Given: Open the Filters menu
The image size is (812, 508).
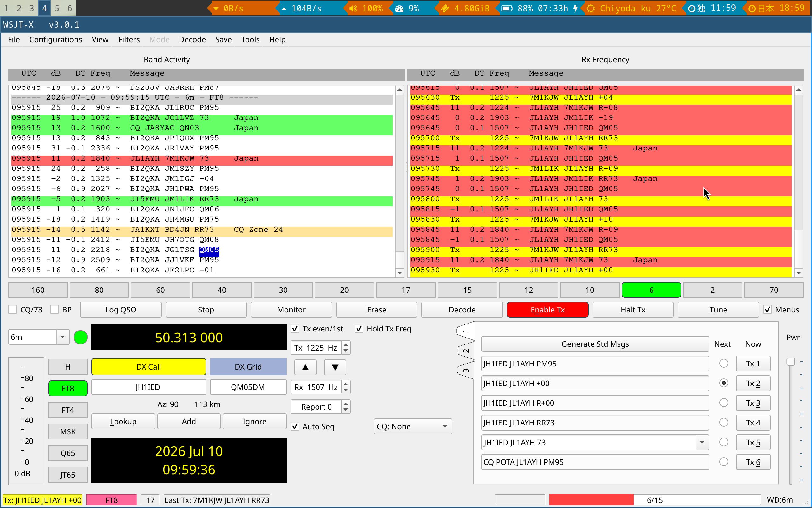Looking at the screenshot, I should click(129, 40).
